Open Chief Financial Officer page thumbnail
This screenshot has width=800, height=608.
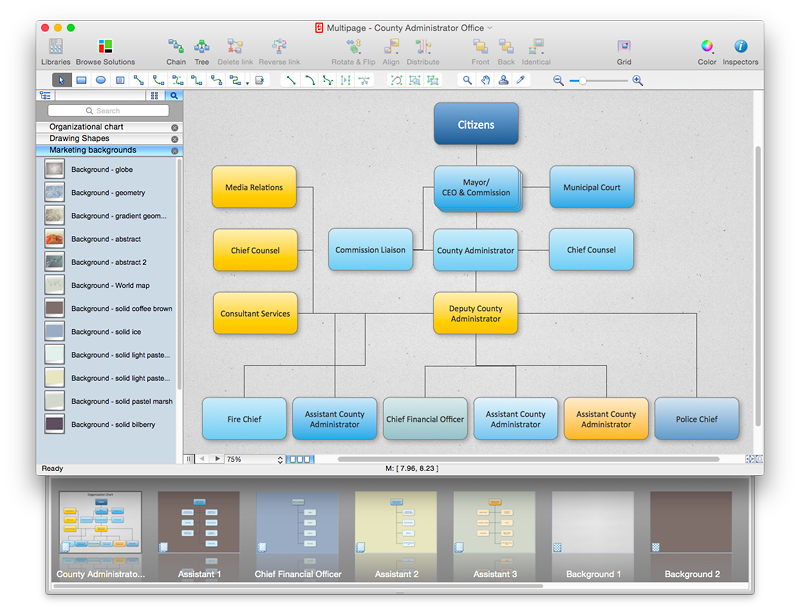click(x=297, y=522)
